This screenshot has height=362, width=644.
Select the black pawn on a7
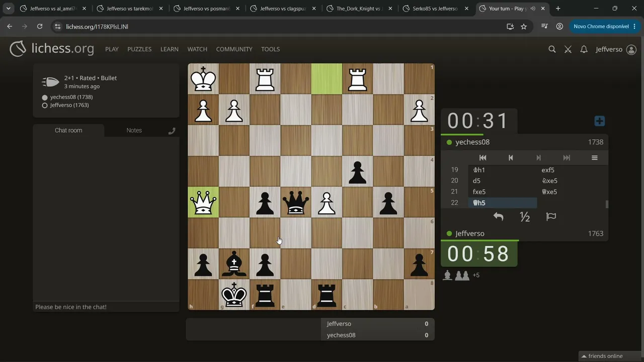[x=419, y=264]
